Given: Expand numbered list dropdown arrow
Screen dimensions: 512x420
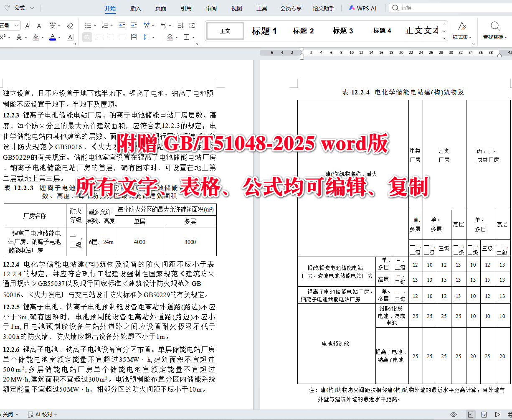Looking at the screenshot, I should click(x=112, y=25).
